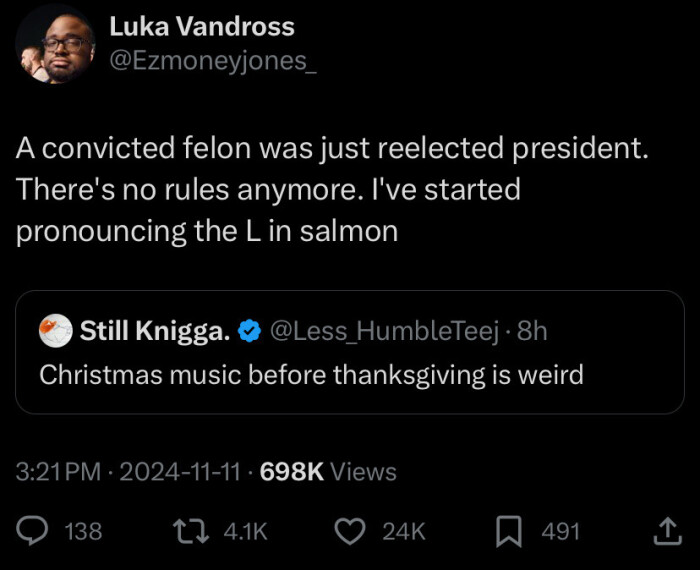Click the quoted tweet's small avatar

point(56,331)
